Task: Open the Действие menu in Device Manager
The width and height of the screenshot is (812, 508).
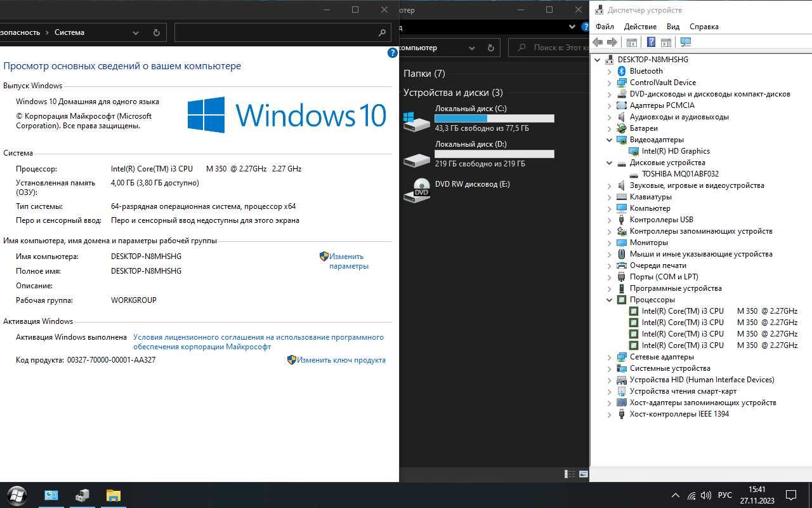Action: (640, 27)
